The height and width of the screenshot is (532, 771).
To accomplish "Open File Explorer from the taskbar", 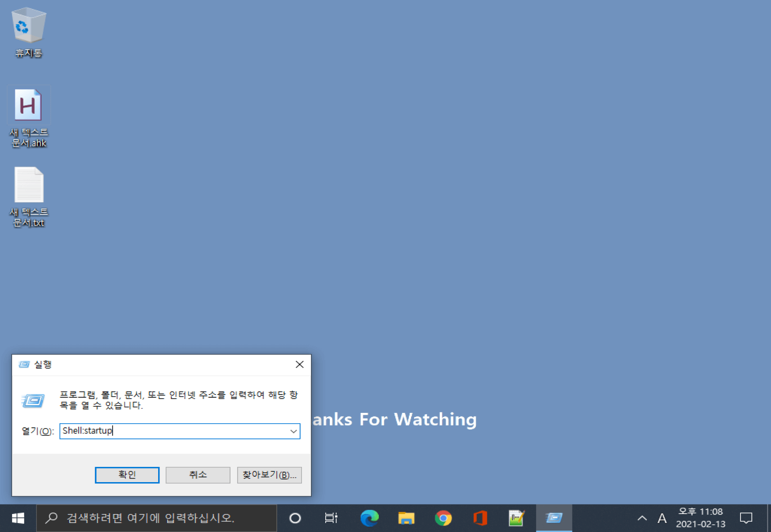I will [x=406, y=518].
